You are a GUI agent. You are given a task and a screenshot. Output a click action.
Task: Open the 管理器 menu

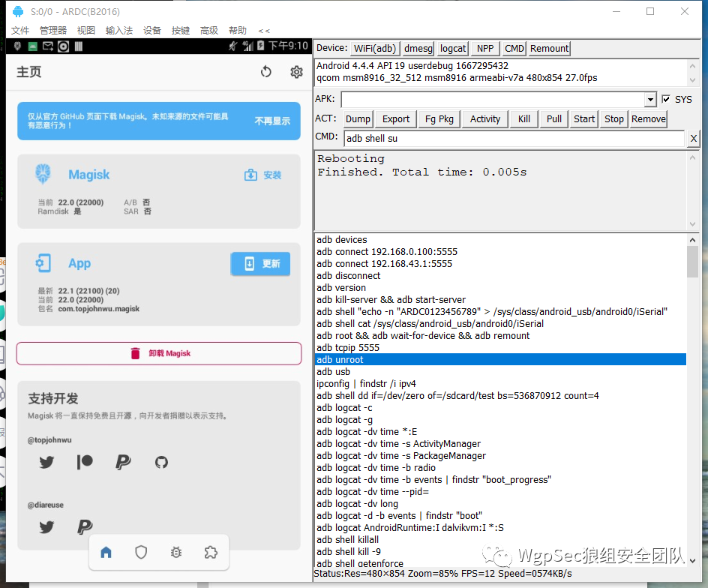click(x=53, y=30)
